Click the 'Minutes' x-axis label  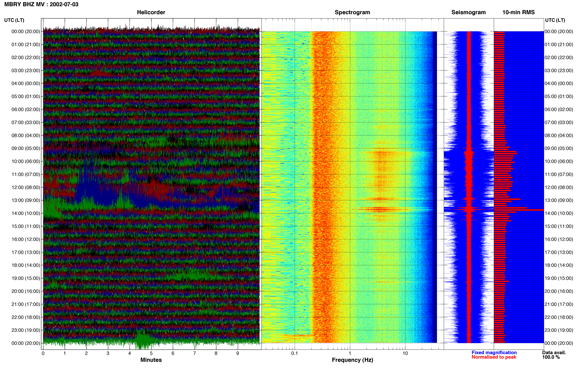[x=151, y=360]
